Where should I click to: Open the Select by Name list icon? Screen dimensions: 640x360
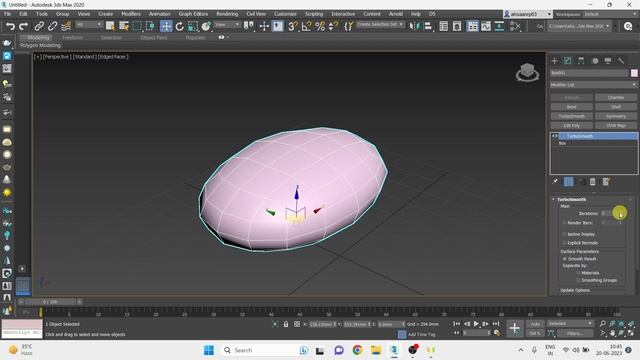pos(124,26)
